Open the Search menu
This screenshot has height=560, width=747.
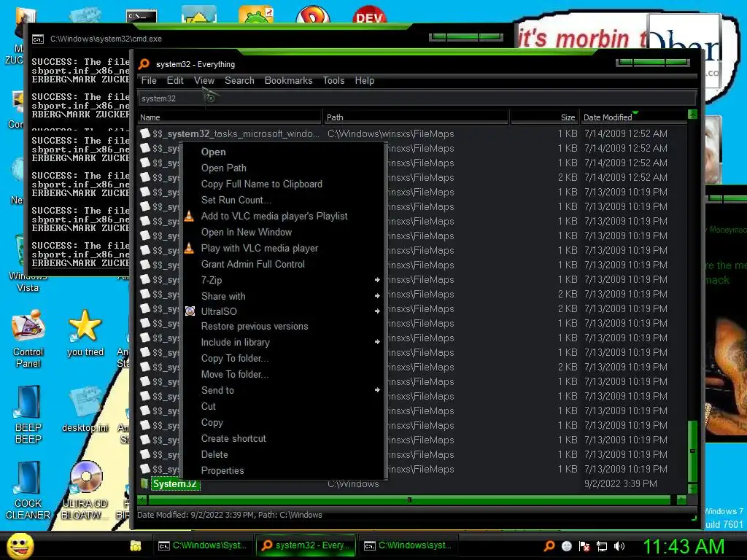(239, 80)
